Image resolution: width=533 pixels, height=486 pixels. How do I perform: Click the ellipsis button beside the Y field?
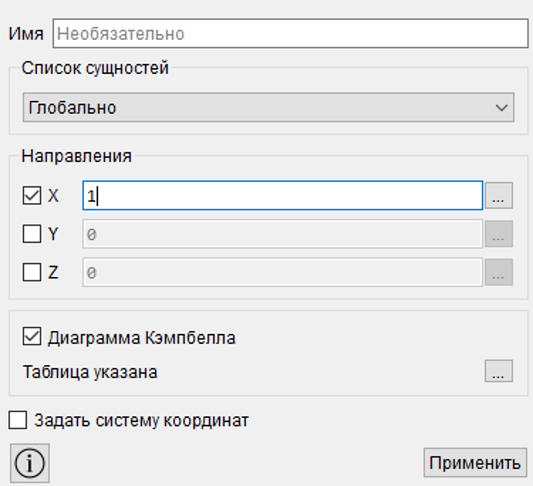tap(498, 234)
